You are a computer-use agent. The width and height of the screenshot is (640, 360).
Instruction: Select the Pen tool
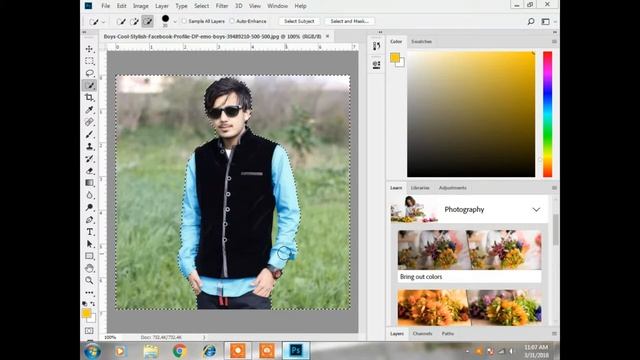point(89,220)
